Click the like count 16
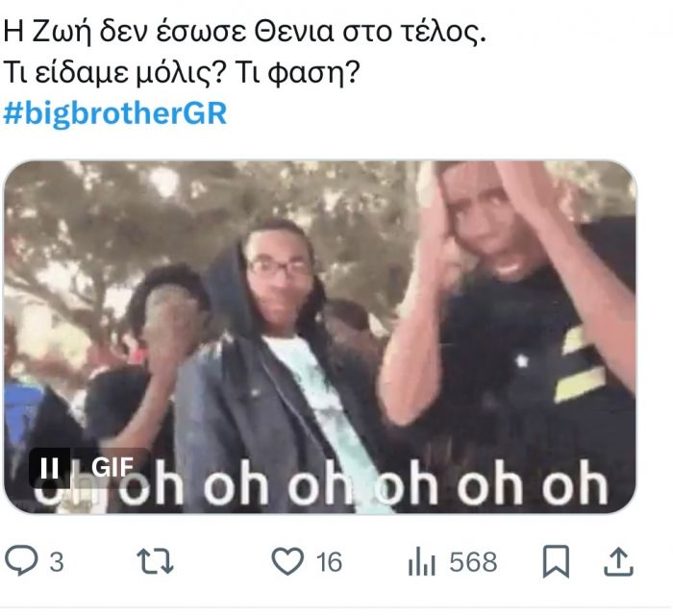This screenshot has height=616, width=673. pos(329,561)
